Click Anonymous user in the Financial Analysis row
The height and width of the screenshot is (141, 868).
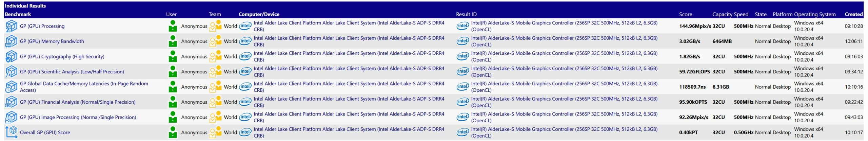pyautogui.click(x=194, y=102)
